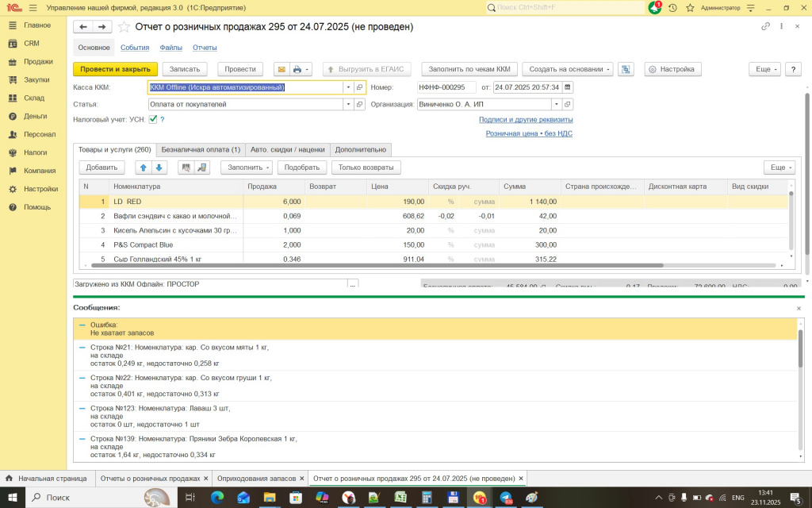Image resolution: width=812 pixels, height=508 pixels.
Task: Switch to Безналичная оплата (1) tab
Action: point(201,149)
